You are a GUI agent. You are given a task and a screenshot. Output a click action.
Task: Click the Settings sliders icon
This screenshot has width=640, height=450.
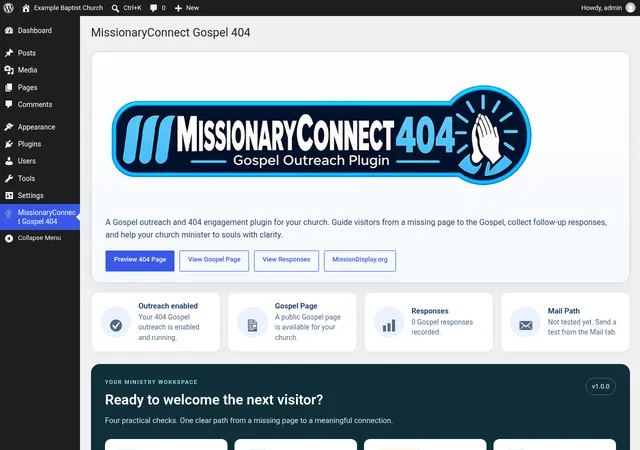click(9, 196)
